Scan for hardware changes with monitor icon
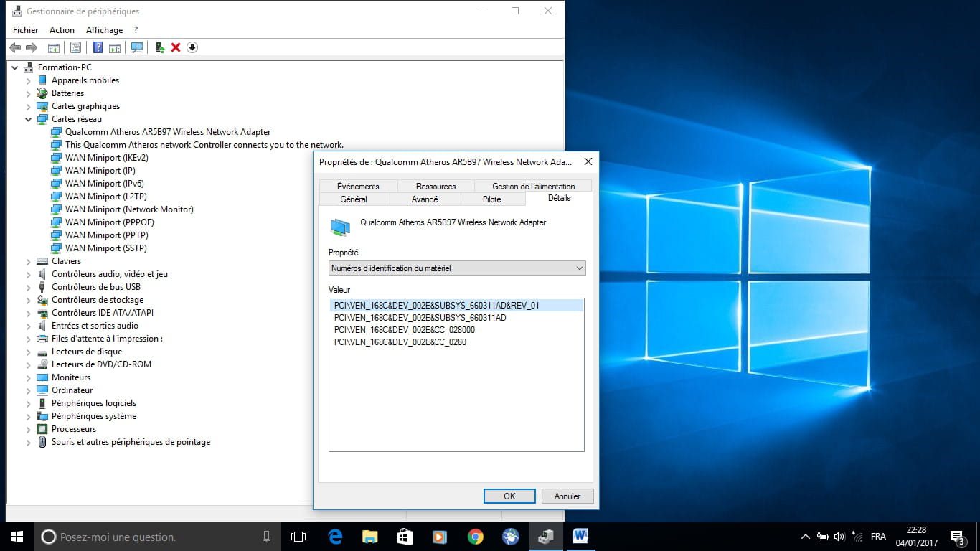The image size is (980, 551). click(x=137, y=47)
